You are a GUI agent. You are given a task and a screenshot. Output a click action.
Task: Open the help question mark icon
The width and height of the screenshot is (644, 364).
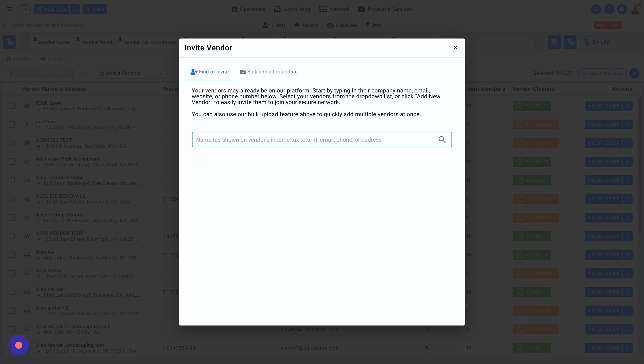609,9
